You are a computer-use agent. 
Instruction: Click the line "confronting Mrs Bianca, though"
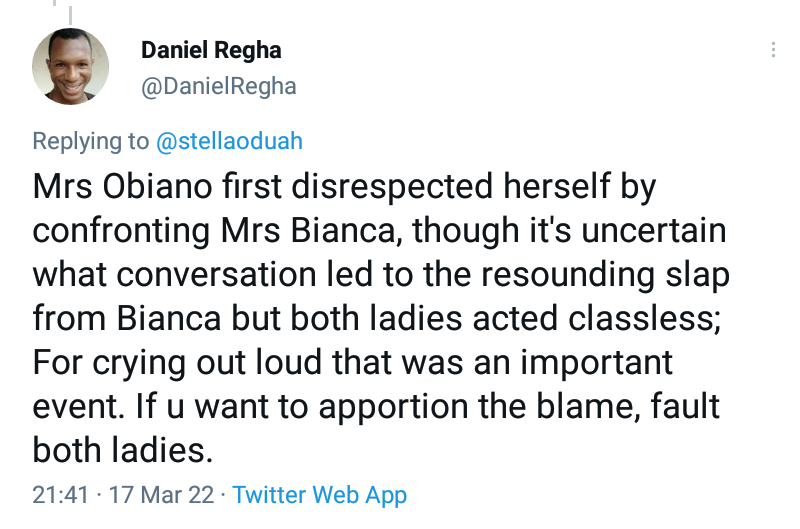tap(380, 231)
